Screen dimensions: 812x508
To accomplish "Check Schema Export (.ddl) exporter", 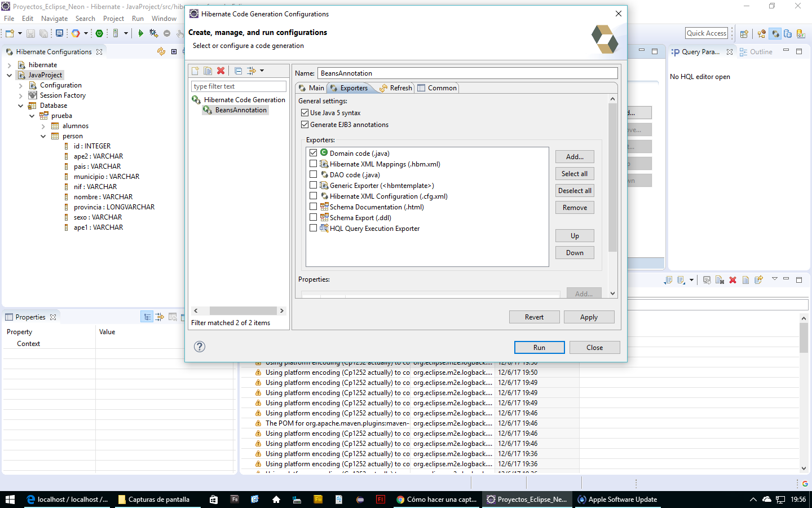I will click(314, 217).
